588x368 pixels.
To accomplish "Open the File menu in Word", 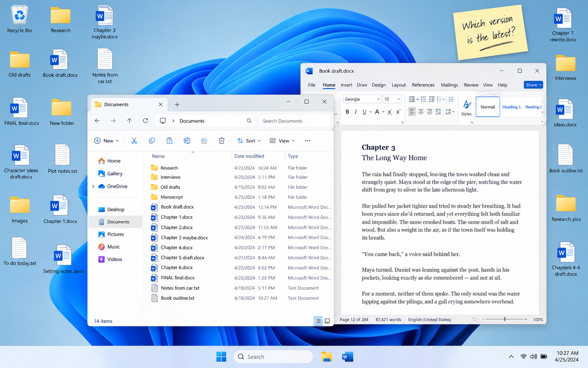I will click(x=311, y=85).
